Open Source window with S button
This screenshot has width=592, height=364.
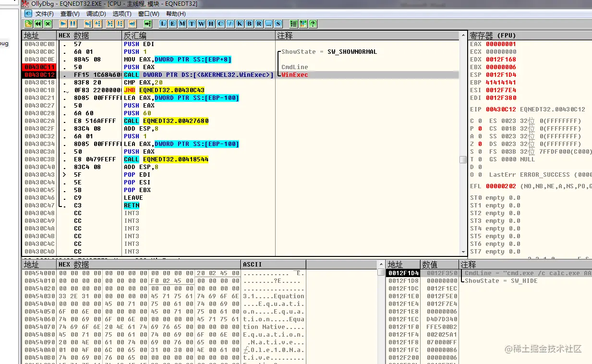click(278, 24)
